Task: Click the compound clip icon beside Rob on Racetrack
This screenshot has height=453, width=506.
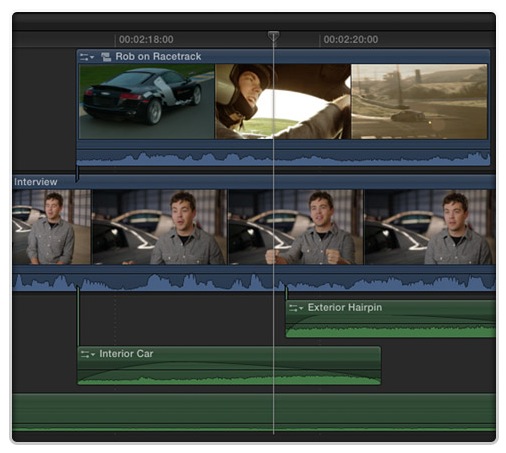Action: pos(106,57)
